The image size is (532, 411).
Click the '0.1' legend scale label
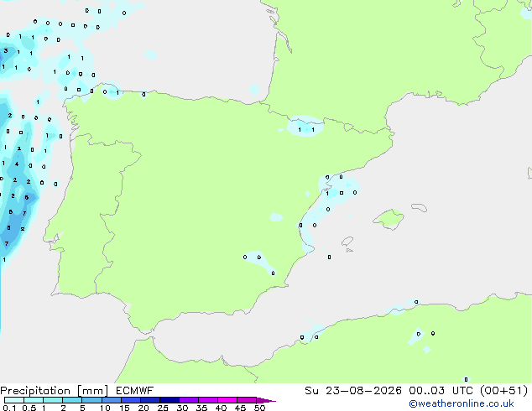[x=9, y=408]
